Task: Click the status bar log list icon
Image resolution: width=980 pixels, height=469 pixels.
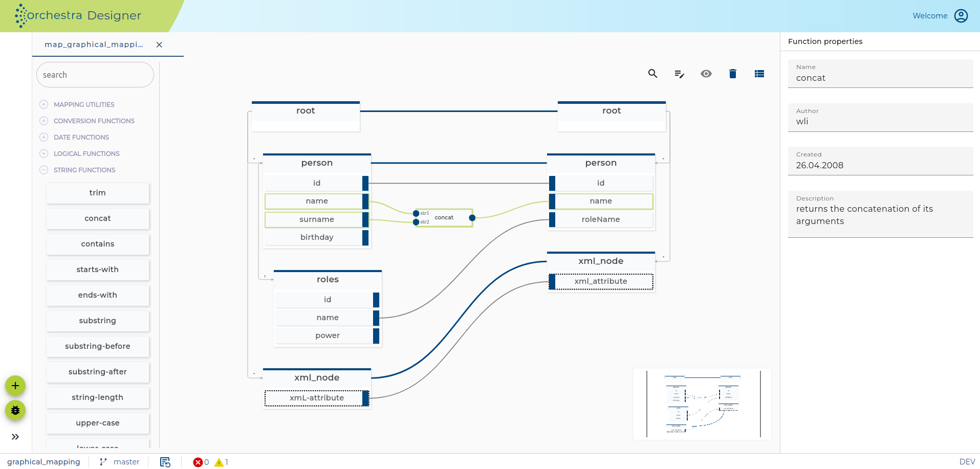Action: tap(165, 462)
